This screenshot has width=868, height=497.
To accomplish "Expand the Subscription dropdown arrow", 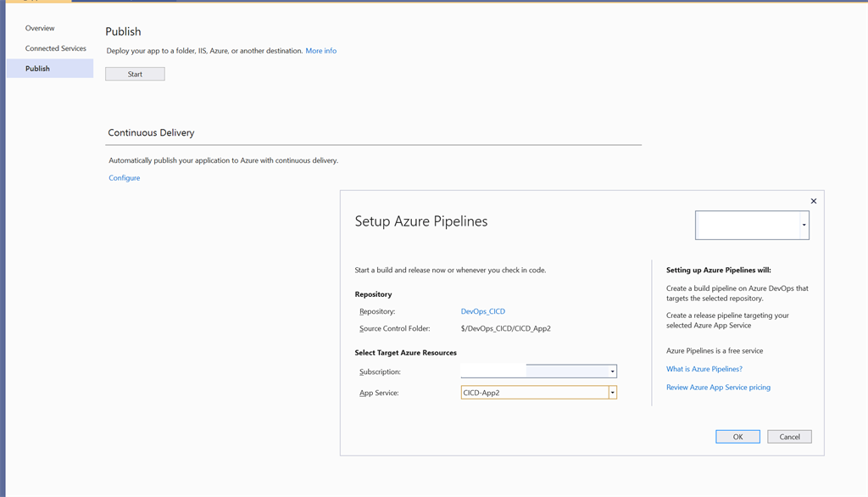I will tap(611, 371).
